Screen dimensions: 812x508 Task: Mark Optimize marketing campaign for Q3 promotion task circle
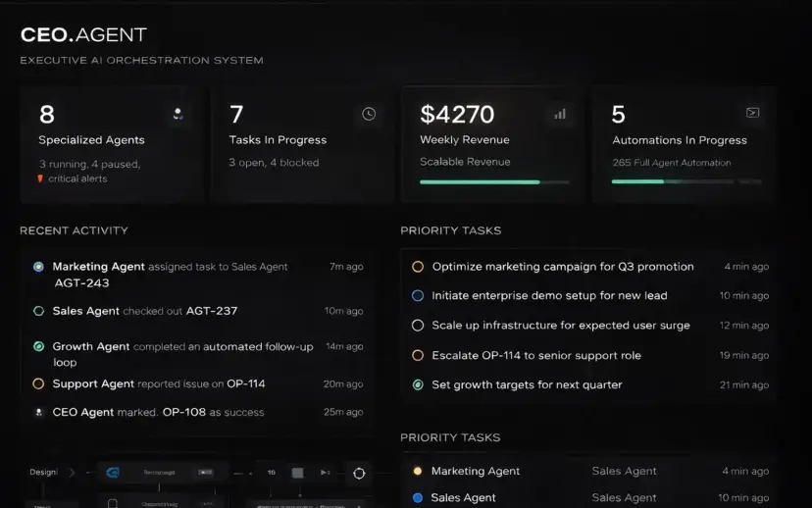[x=418, y=267]
